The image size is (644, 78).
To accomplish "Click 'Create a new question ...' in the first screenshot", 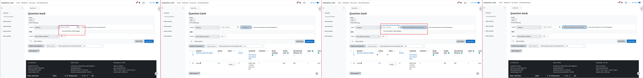I will tap(36, 46).
